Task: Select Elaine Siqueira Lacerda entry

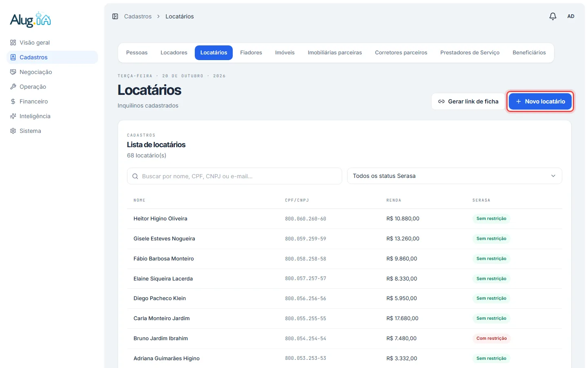Action: tap(344, 279)
